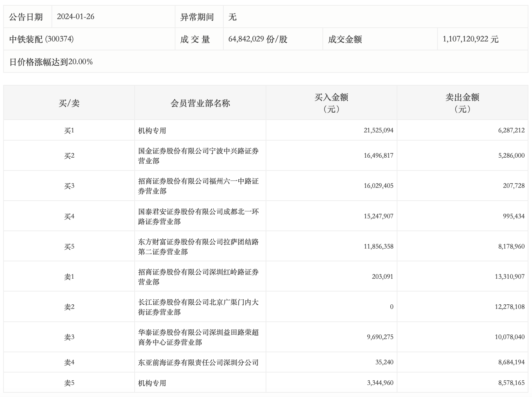Image resolution: width=532 pixels, height=397 pixels.
Task: Click the 买入金额 column header
Action: [331, 103]
